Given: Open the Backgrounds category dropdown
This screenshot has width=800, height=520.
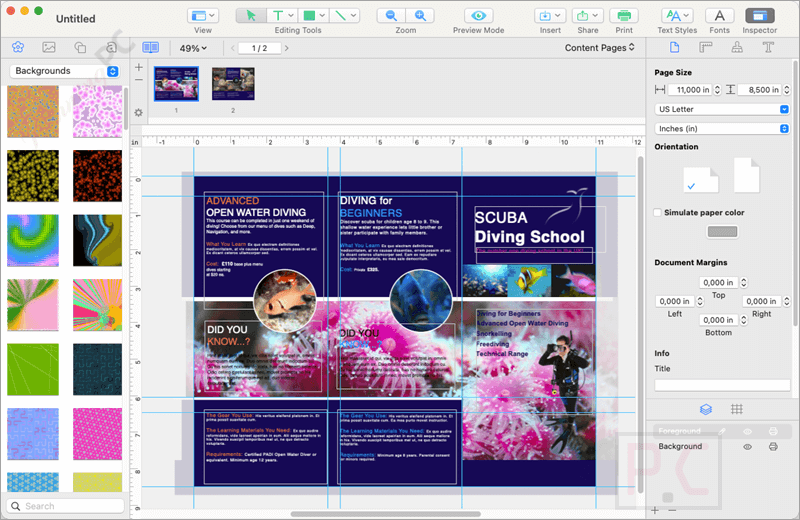Looking at the screenshot, I should click(x=65, y=71).
